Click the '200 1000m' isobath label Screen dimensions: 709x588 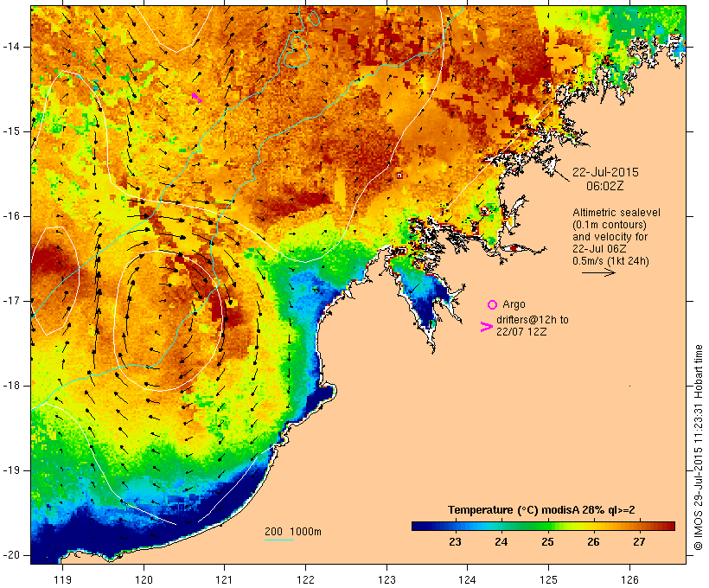coord(293,532)
